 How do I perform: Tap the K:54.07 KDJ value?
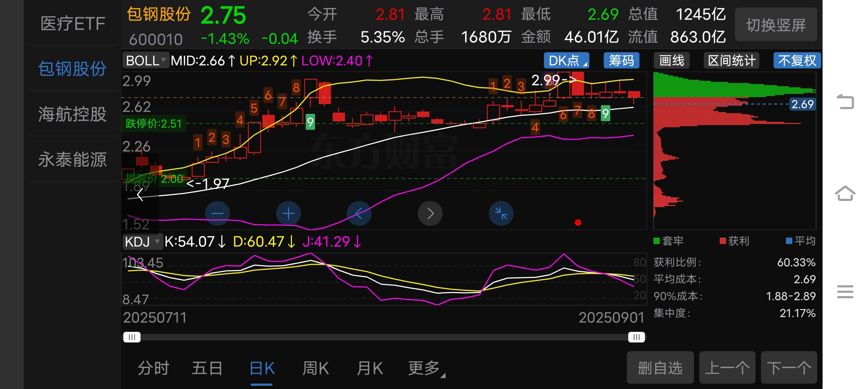(195, 241)
